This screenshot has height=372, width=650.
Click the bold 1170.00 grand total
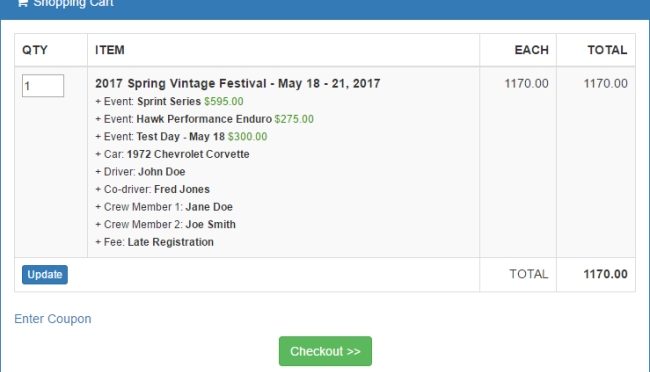pyautogui.click(x=605, y=274)
